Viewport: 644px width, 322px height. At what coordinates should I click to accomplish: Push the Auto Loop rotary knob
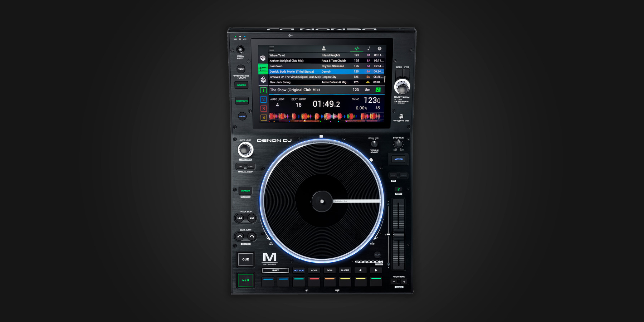tap(245, 149)
